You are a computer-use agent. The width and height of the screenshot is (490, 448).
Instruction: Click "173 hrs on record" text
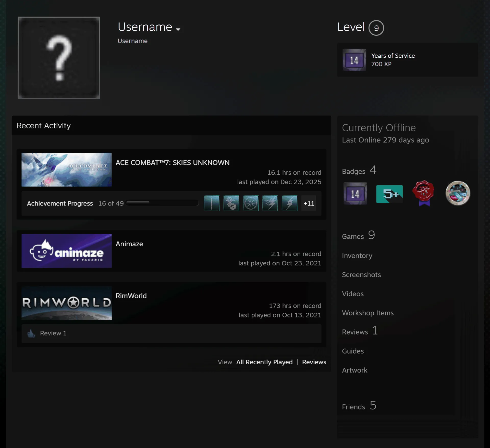tap(295, 306)
